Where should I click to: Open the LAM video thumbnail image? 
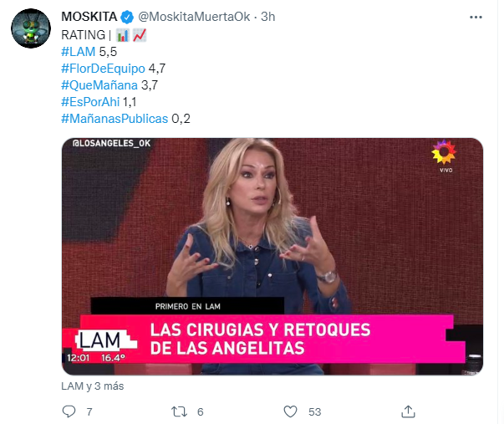point(272,257)
